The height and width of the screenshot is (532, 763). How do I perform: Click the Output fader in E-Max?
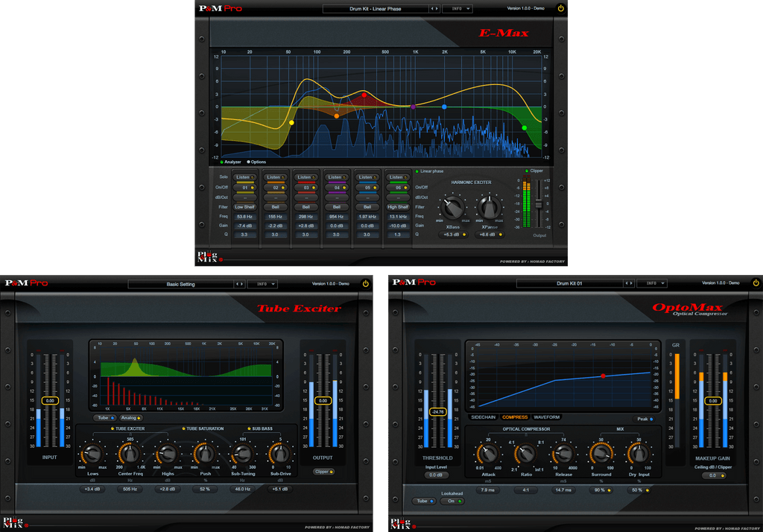tap(539, 204)
